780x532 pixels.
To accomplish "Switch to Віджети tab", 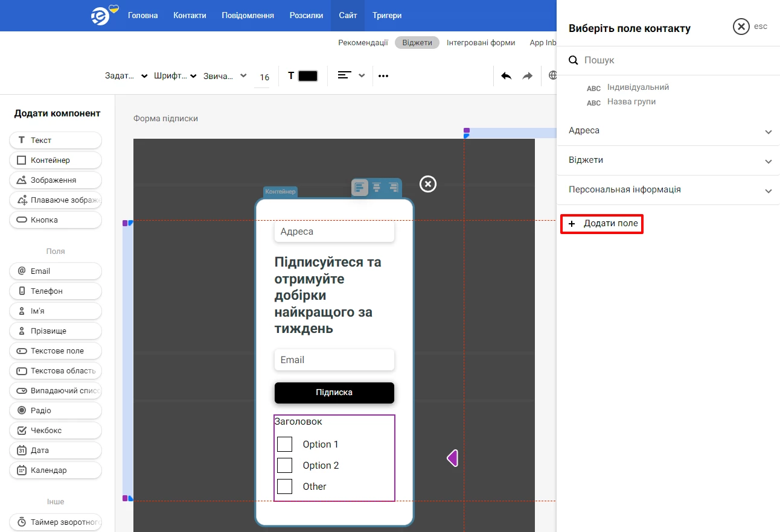I will click(x=417, y=43).
